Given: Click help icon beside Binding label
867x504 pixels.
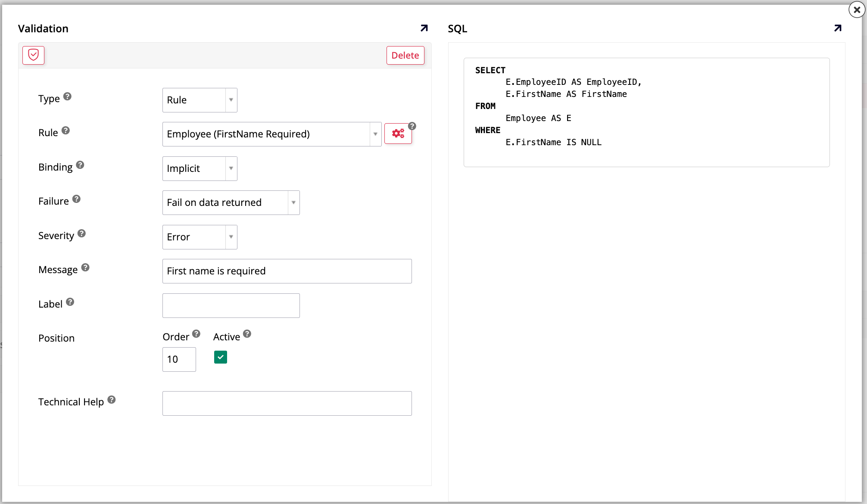Looking at the screenshot, I should [80, 165].
